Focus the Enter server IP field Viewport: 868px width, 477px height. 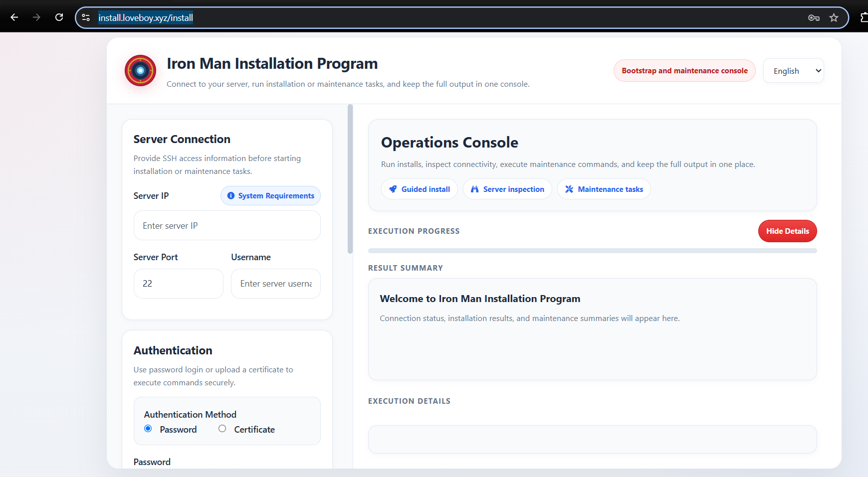[x=227, y=226]
